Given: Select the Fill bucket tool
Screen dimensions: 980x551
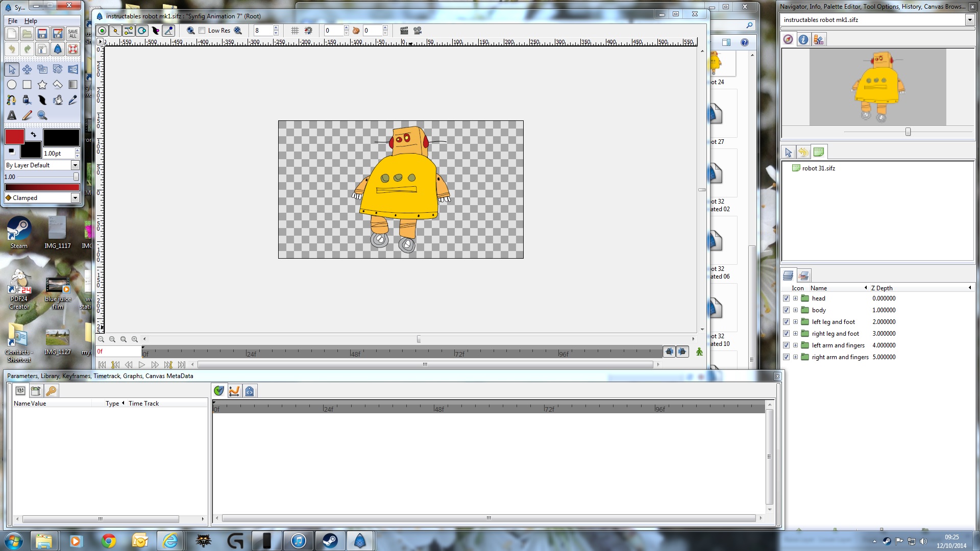Looking at the screenshot, I should click(58, 100).
